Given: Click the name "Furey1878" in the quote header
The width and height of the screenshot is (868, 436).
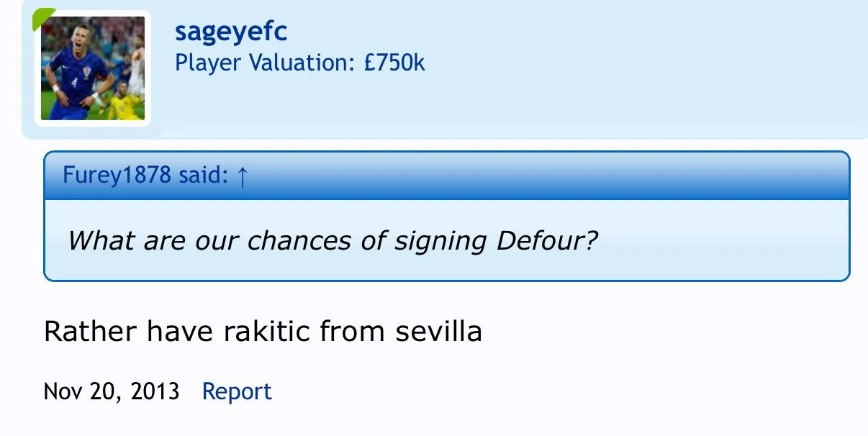Looking at the screenshot, I should tap(117, 176).
